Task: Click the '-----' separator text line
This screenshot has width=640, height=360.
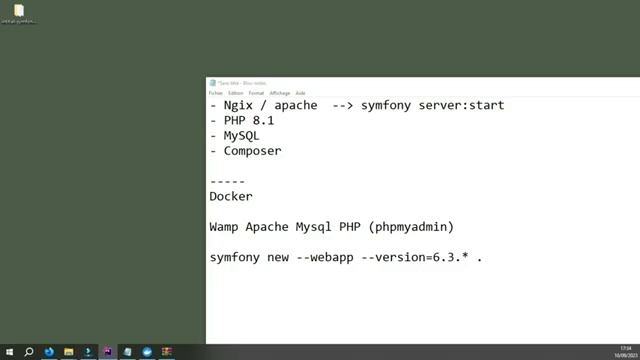Action: pos(227,181)
